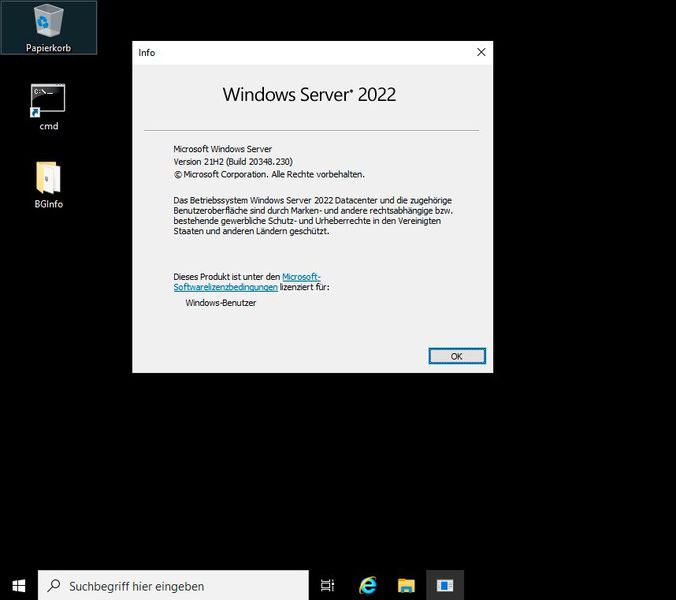Focus the 'Suchbegriff hier eingeben' search box
This screenshot has height=600, width=676.
[x=173, y=585]
